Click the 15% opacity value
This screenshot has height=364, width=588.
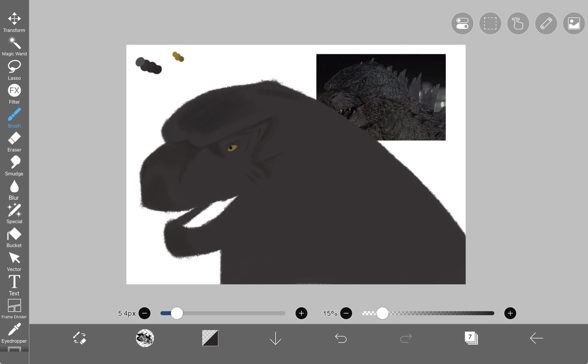click(330, 313)
